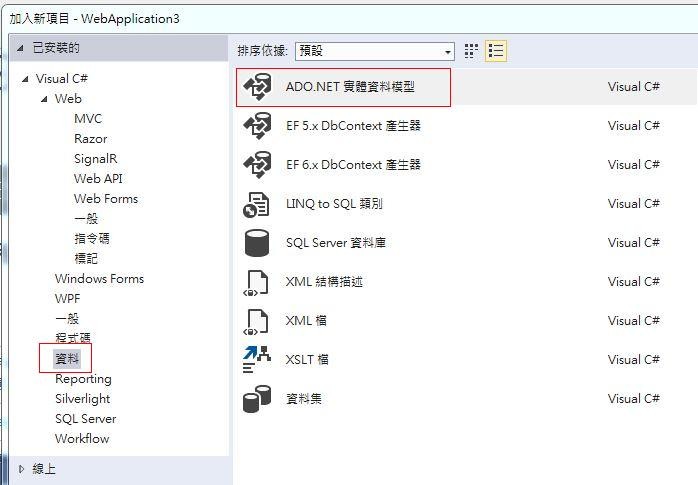
Task: Select the Razor category
Action: click(90, 139)
